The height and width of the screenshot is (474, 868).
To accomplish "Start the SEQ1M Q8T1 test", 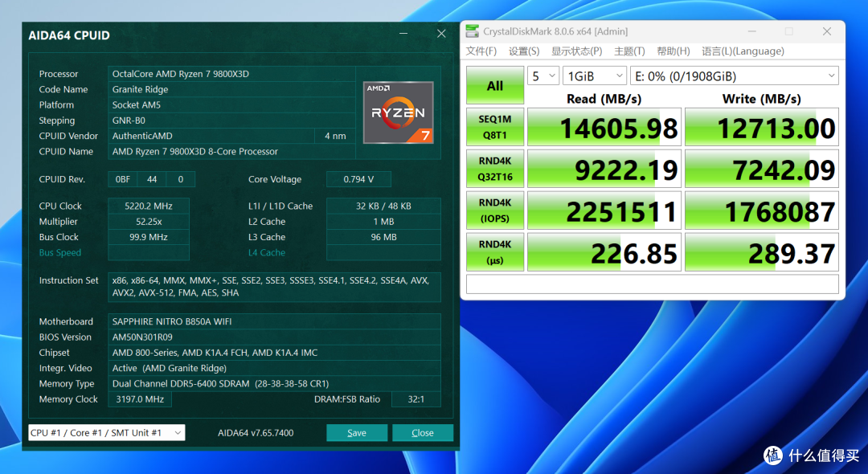I will 495,127.
